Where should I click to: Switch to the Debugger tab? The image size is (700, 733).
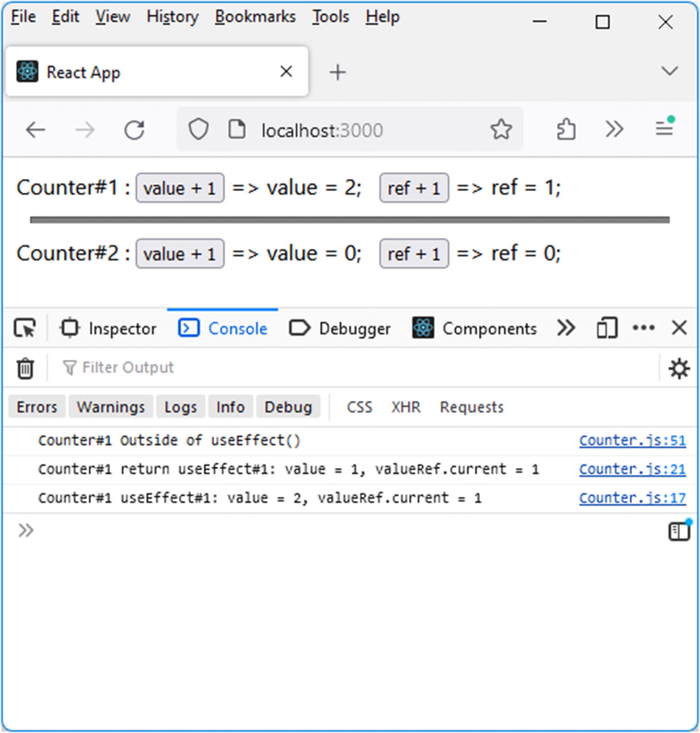coord(340,328)
